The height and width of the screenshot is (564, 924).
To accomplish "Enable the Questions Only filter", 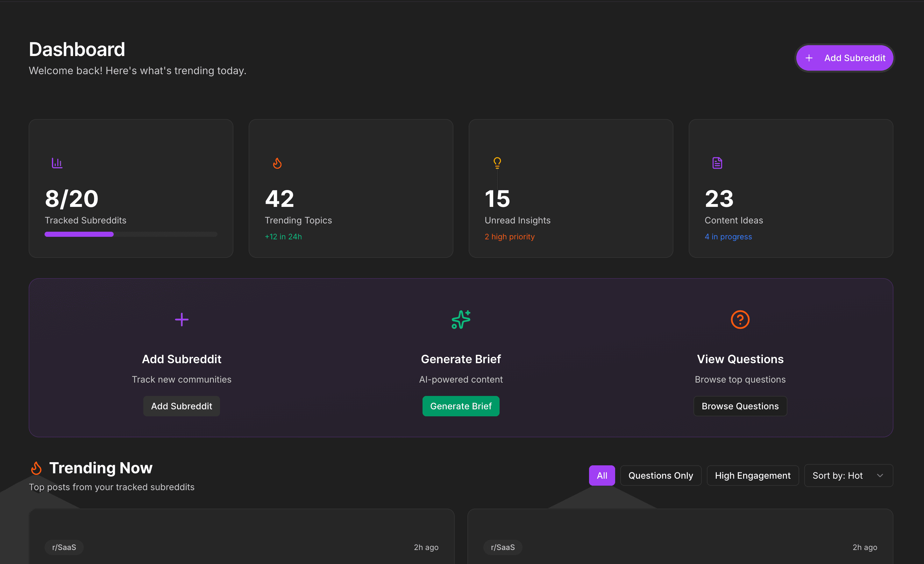I will click(x=660, y=475).
